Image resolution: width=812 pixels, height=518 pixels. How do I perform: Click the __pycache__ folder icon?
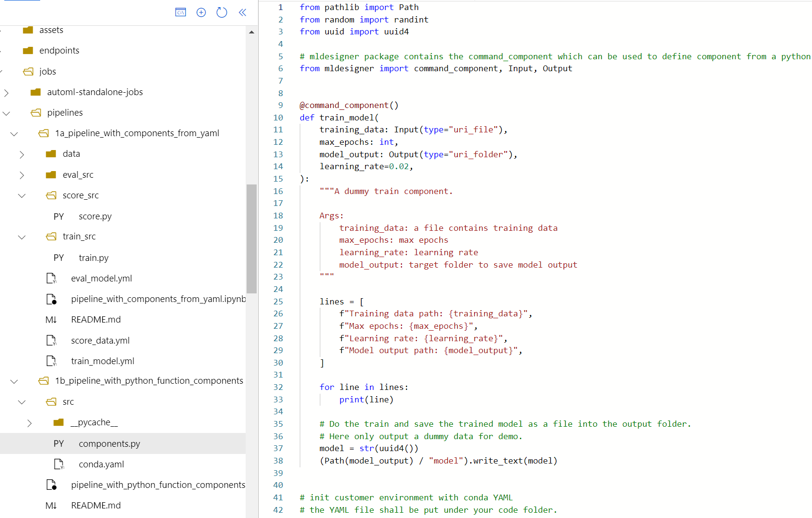pos(59,422)
